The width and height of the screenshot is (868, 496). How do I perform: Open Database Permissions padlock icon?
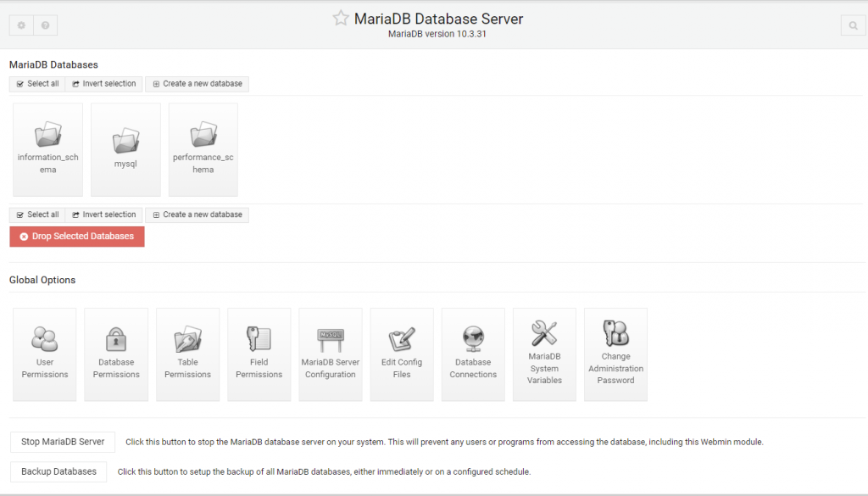116,339
